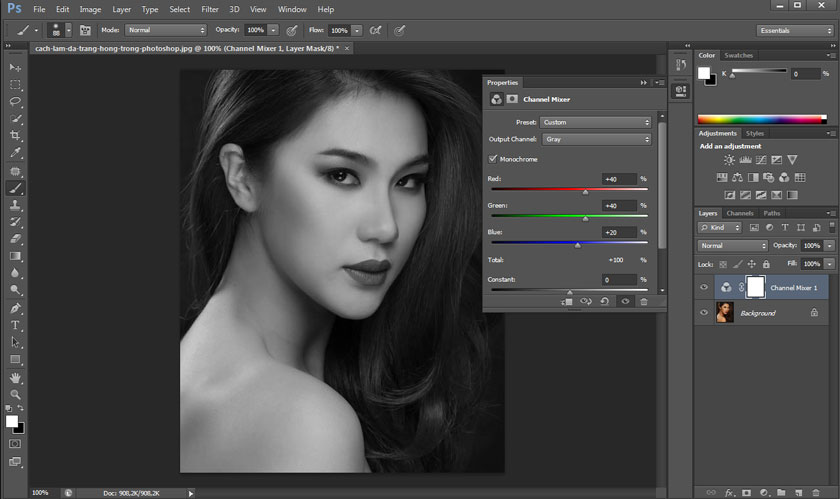Open the Filter menu
840x499 pixels.
click(x=210, y=9)
